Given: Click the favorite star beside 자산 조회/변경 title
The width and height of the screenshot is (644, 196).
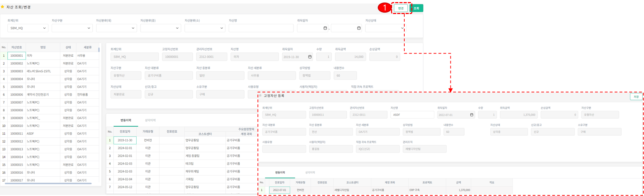Looking at the screenshot, I should [3, 7].
